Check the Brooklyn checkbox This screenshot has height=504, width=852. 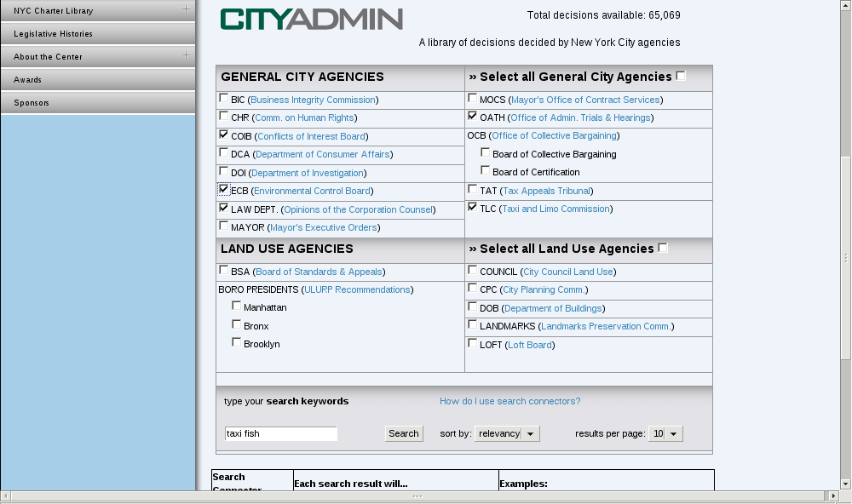coord(236,342)
